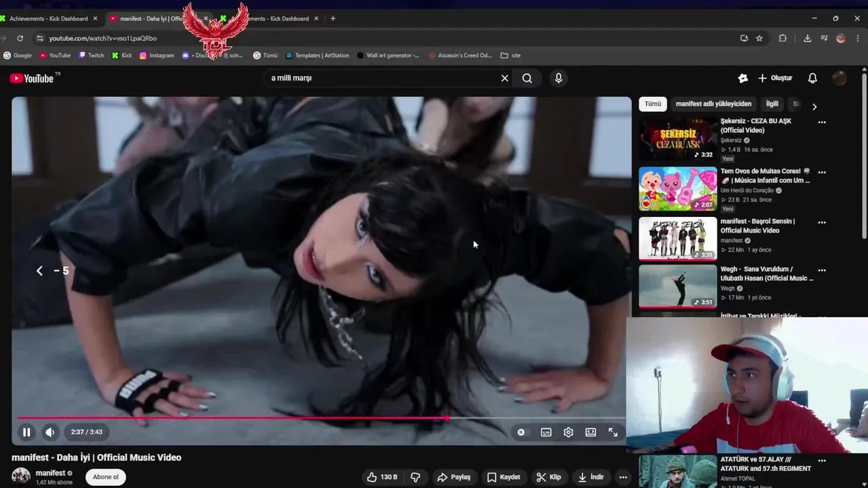Like the video with 130 B
868x488 pixels.
[x=382, y=477]
